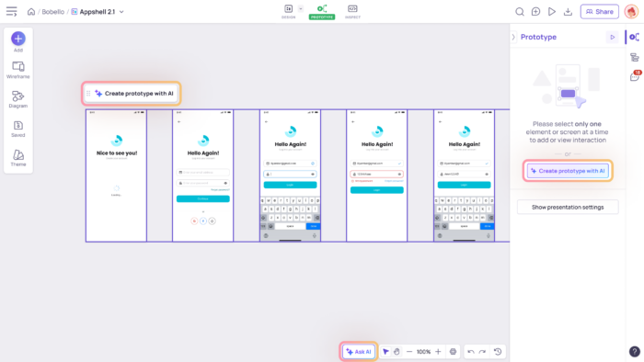Download the project via download icon
644x362 pixels.
pyautogui.click(x=568, y=11)
